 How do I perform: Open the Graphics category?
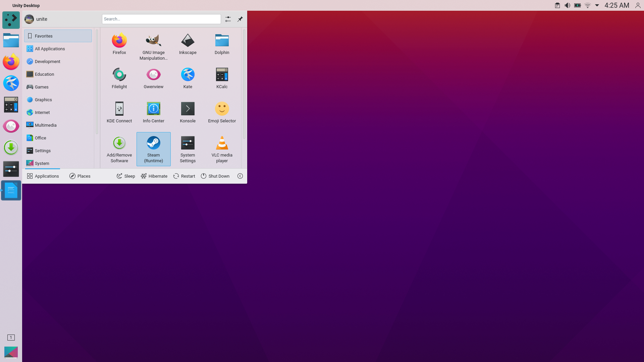pyautogui.click(x=58, y=100)
